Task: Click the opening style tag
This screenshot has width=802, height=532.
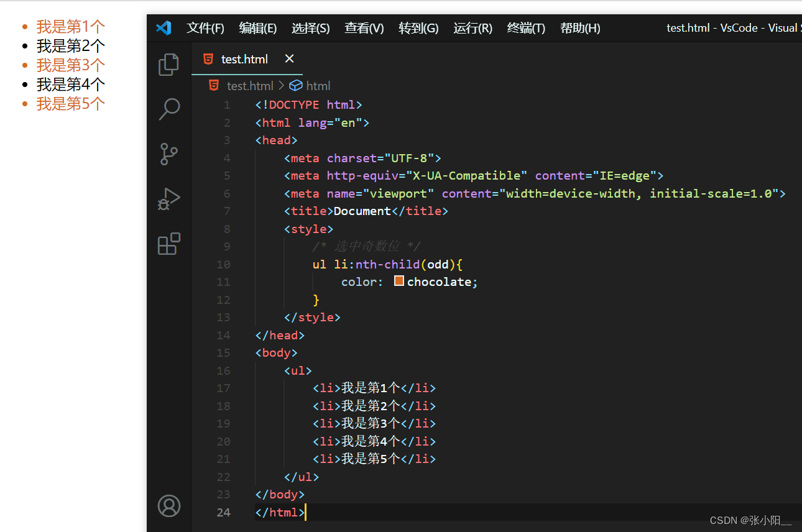Action: (308, 229)
